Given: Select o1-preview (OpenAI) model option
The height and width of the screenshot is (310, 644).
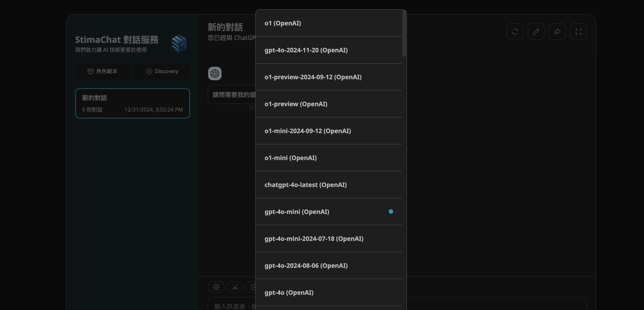Looking at the screenshot, I should coord(329,104).
